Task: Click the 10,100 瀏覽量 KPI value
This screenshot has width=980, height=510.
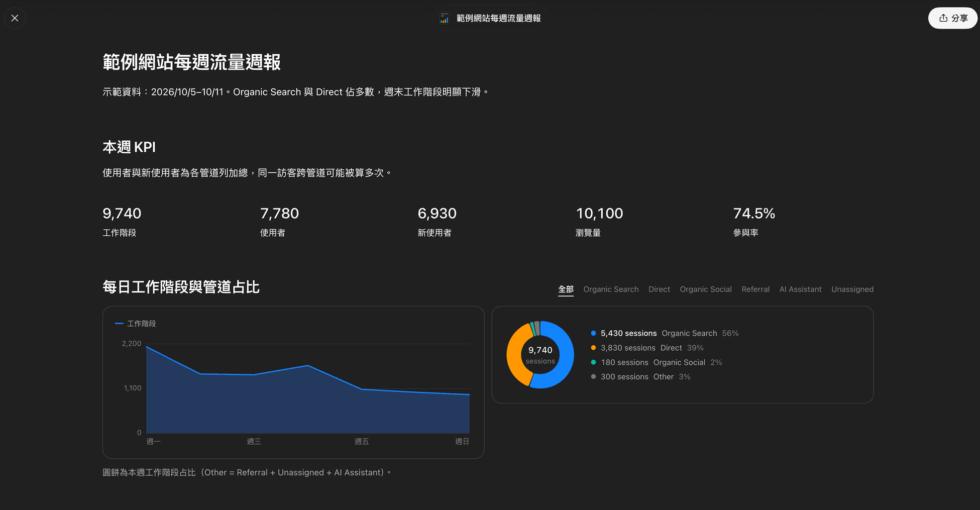Action: pos(599,214)
